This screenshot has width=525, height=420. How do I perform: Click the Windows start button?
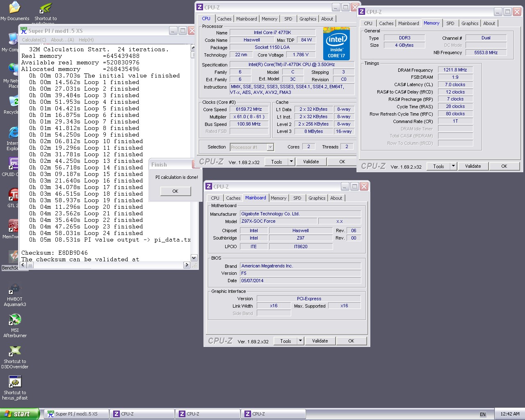tap(19, 414)
